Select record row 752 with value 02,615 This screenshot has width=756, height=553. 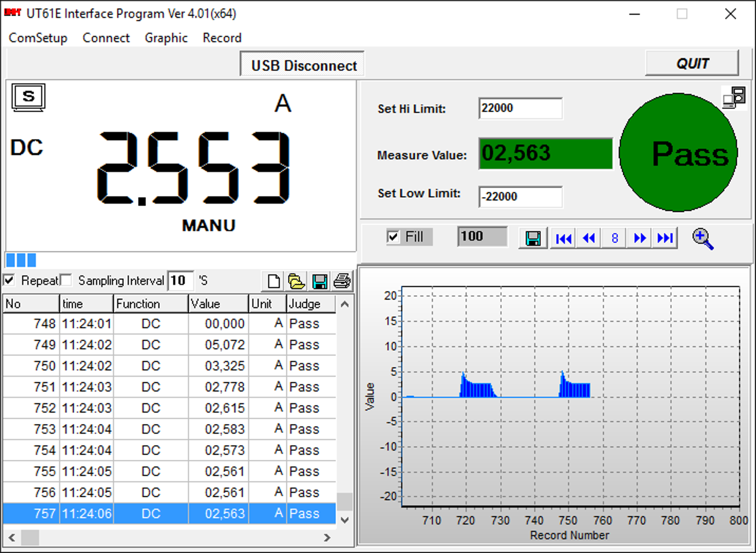(170, 408)
